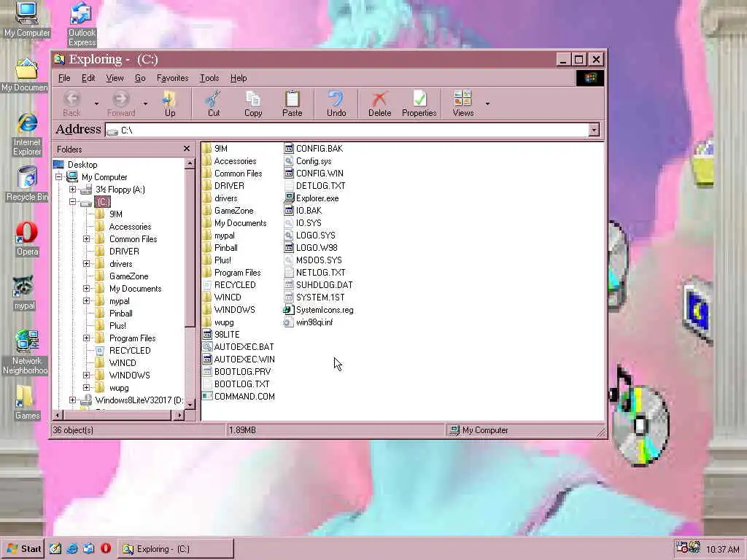The width and height of the screenshot is (747, 560).
Task: Select Desktop in the Folders tree
Action: pyautogui.click(x=82, y=165)
